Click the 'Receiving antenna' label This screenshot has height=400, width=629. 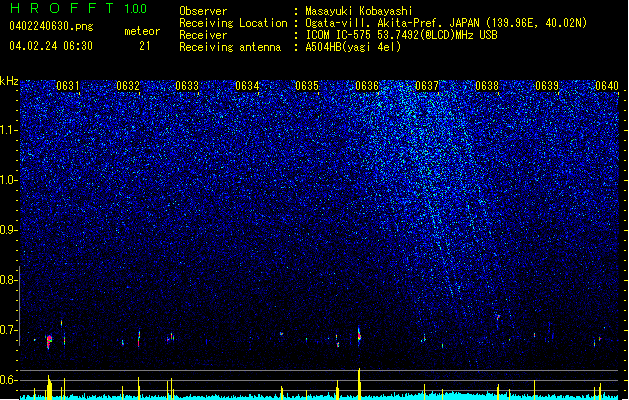click(x=230, y=47)
